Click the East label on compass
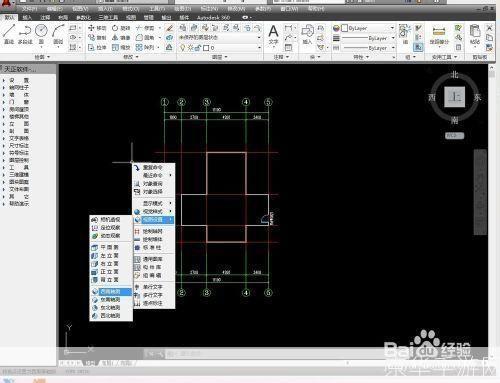The width and height of the screenshot is (500, 383). point(478,97)
